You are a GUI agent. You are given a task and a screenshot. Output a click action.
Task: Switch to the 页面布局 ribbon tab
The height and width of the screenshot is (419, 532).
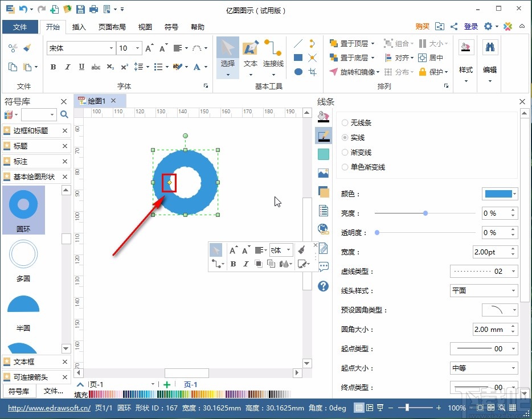112,27
